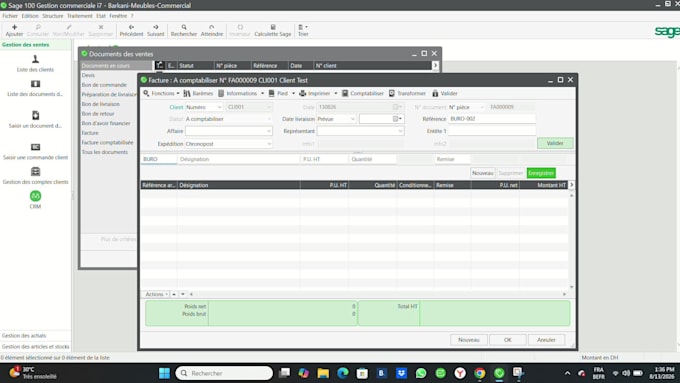
Task: Click the taskbar Rechercher search box
Action: pyautogui.click(x=224, y=373)
